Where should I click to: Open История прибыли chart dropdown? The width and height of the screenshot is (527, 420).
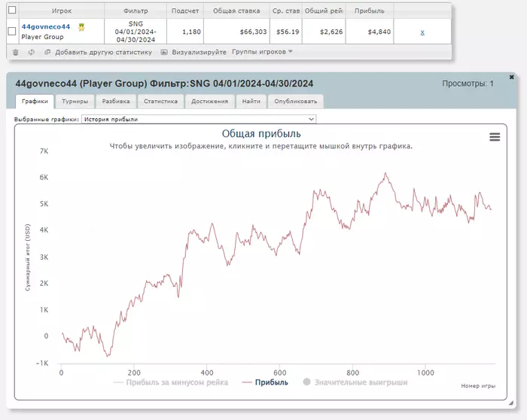pos(199,119)
